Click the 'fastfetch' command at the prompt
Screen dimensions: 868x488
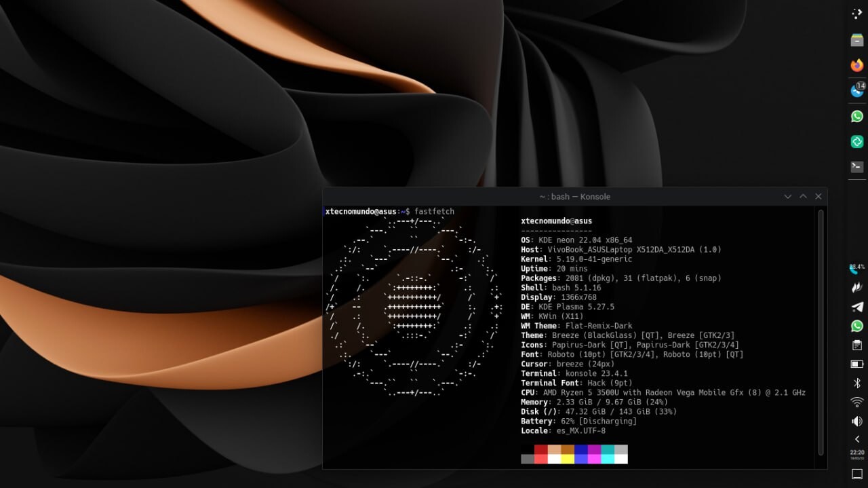(434, 212)
